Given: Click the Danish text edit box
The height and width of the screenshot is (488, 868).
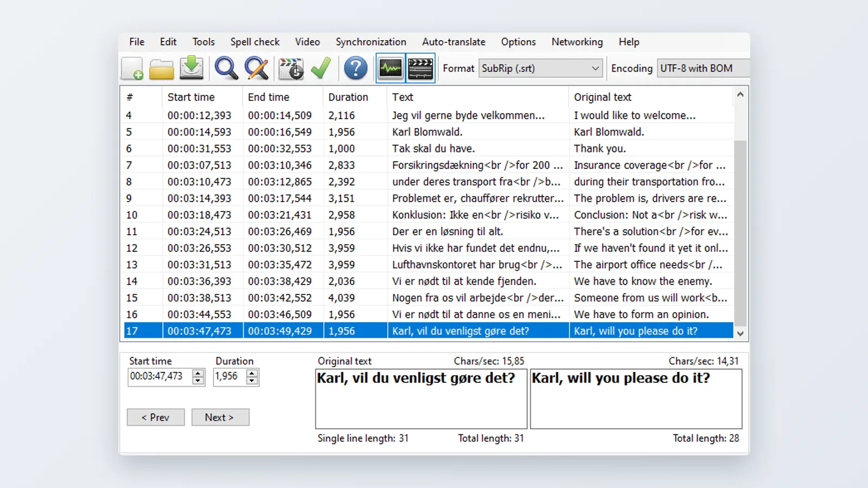Looking at the screenshot, I should pyautogui.click(x=421, y=399).
